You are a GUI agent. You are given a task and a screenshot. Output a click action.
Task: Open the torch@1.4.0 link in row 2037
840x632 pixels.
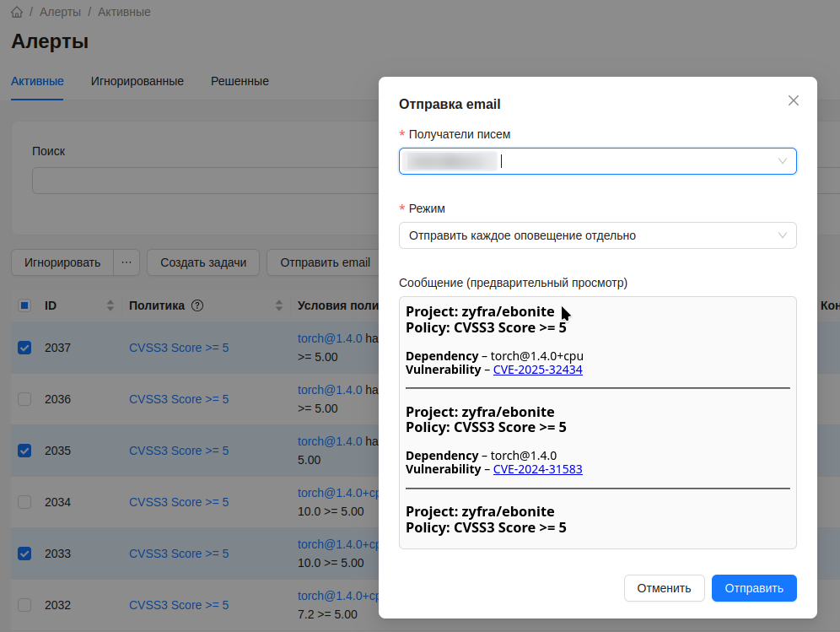(330, 338)
